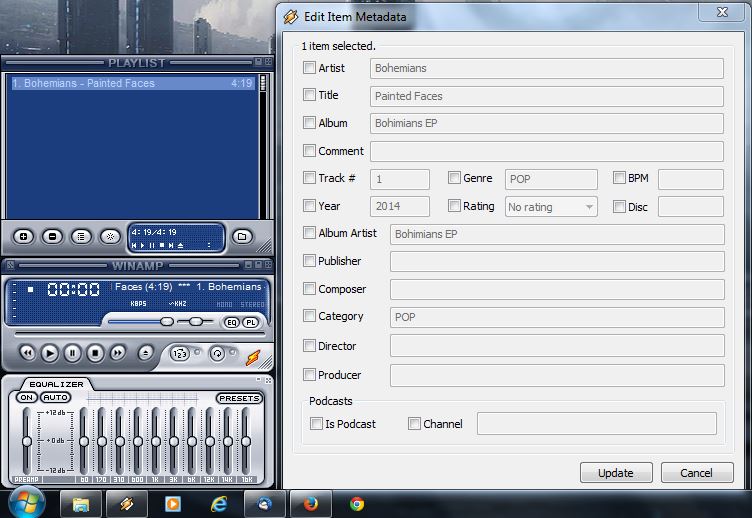Click the Year field containing 2014
This screenshot has height=518, width=752.
point(400,206)
